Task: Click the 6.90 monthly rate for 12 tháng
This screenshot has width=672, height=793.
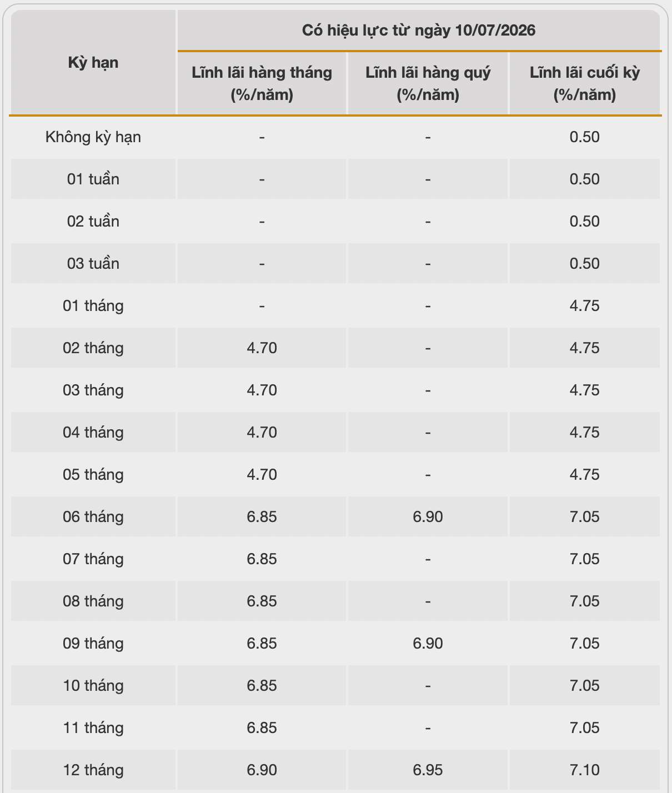Action: (x=262, y=770)
